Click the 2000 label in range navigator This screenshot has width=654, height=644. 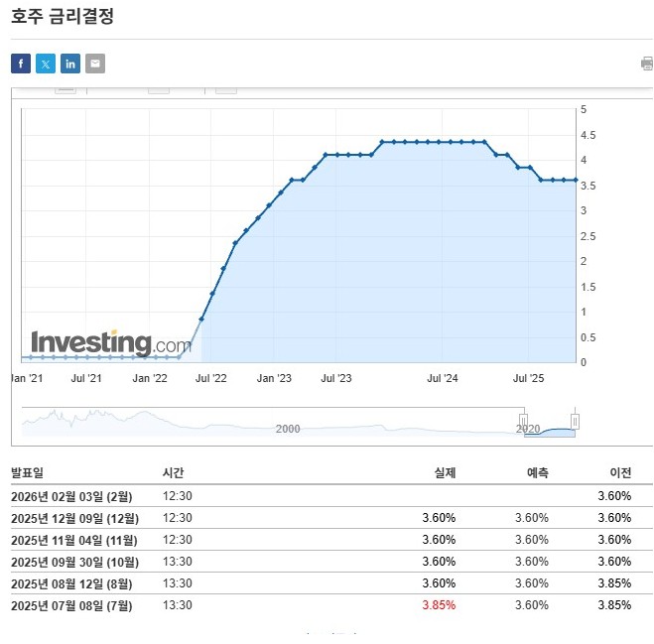(x=287, y=429)
